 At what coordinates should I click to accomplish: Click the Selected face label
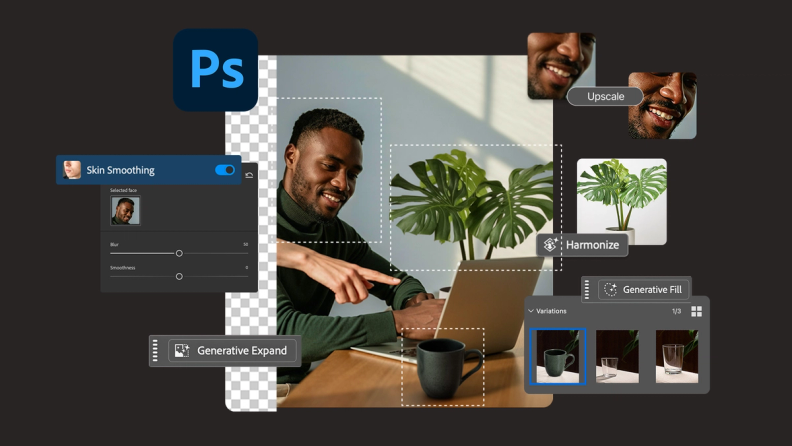click(x=123, y=190)
